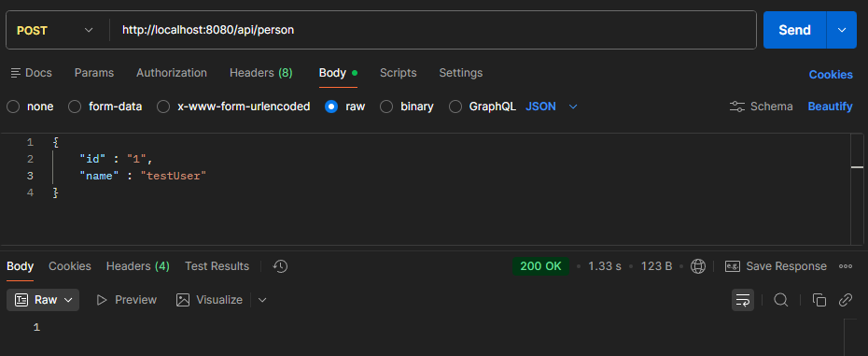The width and height of the screenshot is (868, 356).
Task: Open the response Headers (4) tab
Action: (x=138, y=266)
